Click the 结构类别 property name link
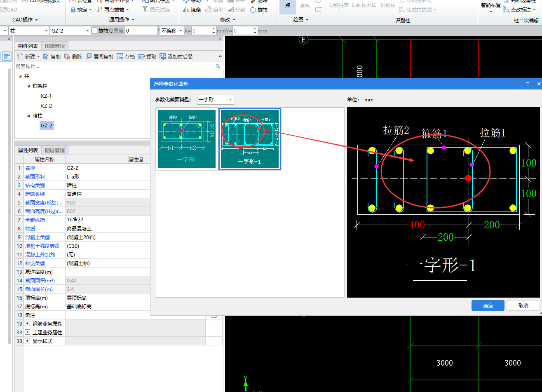This screenshot has height=392, width=542. [35, 185]
